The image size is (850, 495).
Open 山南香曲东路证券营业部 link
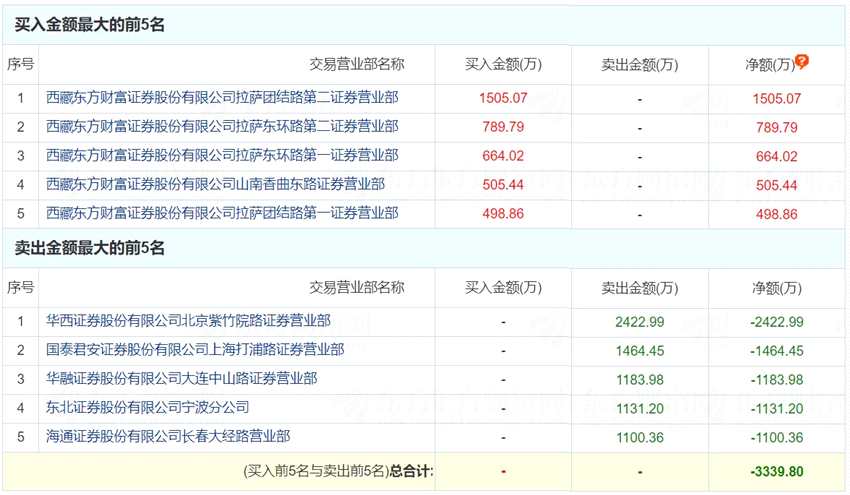pos(215,184)
